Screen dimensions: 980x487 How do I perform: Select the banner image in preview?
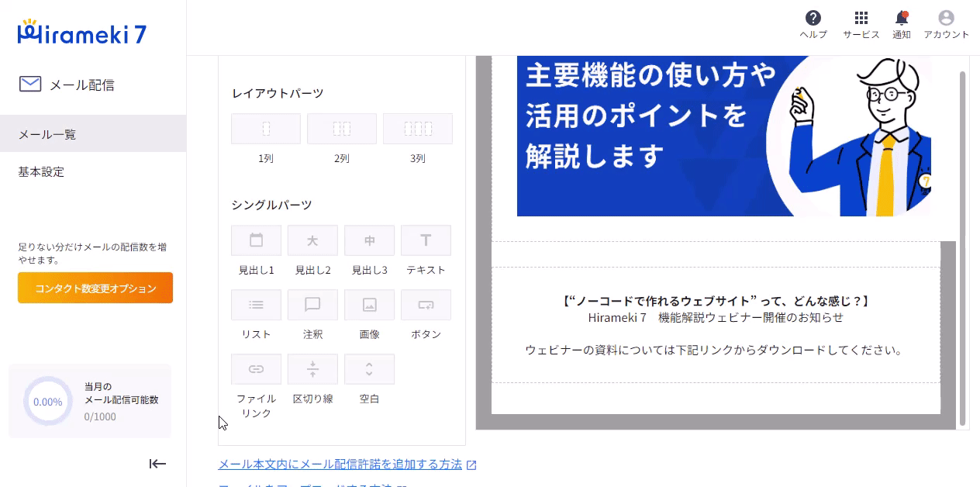pos(723,136)
